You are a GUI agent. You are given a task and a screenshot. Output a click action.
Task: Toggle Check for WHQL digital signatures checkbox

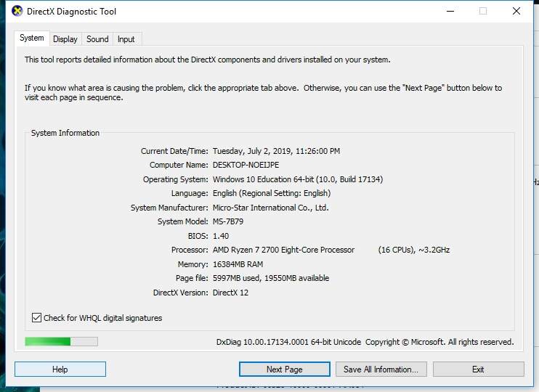pos(36,317)
